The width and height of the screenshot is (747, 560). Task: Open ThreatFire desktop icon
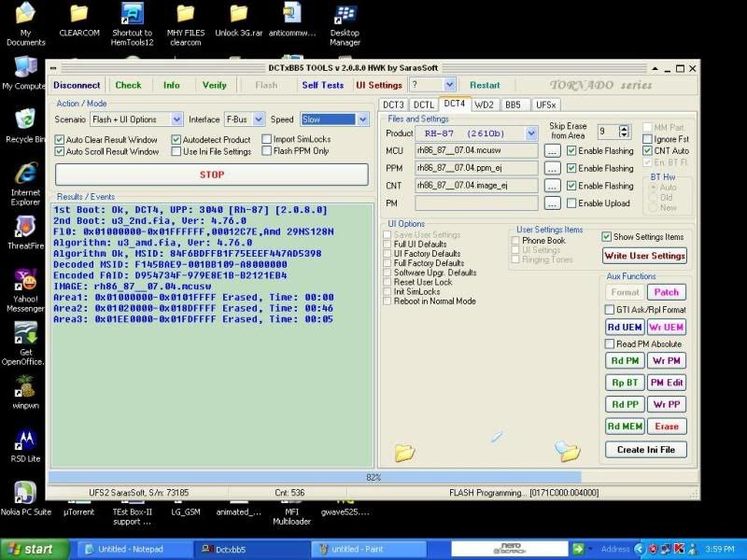pos(25,232)
